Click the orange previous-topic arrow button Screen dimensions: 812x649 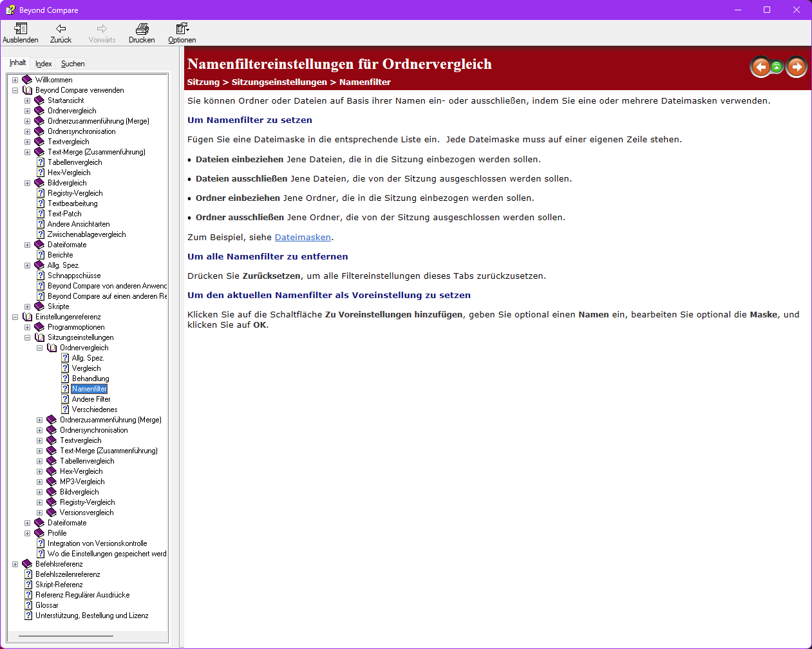tap(760, 66)
